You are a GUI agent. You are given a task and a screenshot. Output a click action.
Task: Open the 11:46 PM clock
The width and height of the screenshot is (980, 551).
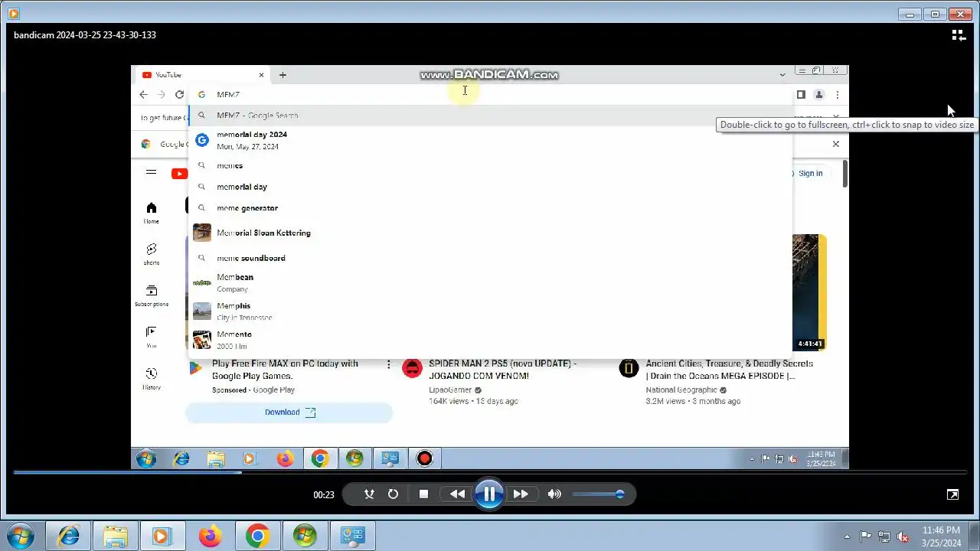(941, 536)
